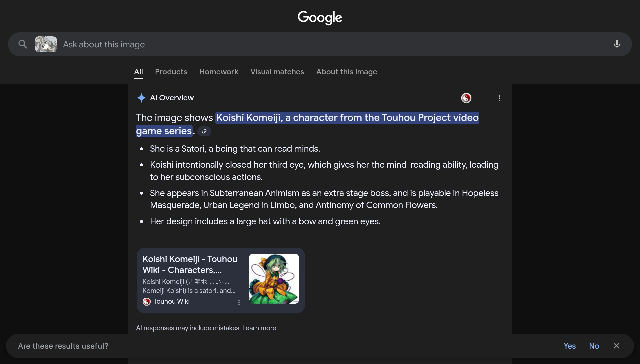This screenshot has height=364, width=640.
Task: Click bullet mentioning Subterranean Animism
Action: pyautogui.click(x=324, y=199)
